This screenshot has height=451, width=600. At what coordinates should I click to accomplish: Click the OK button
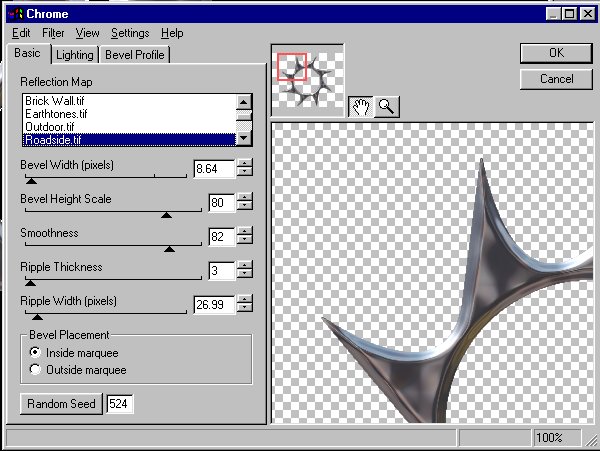click(556, 53)
